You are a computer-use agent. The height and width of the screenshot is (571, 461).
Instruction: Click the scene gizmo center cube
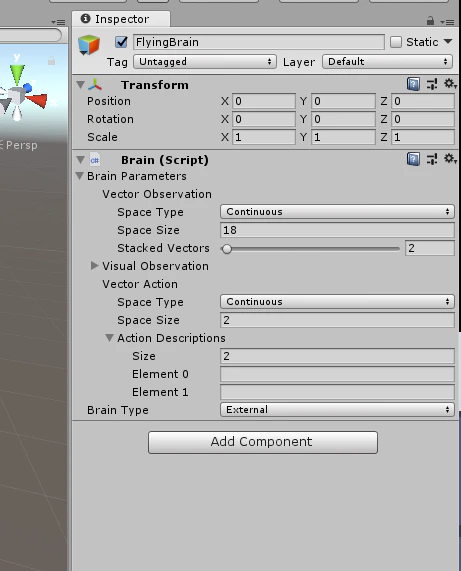coord(16,96)
